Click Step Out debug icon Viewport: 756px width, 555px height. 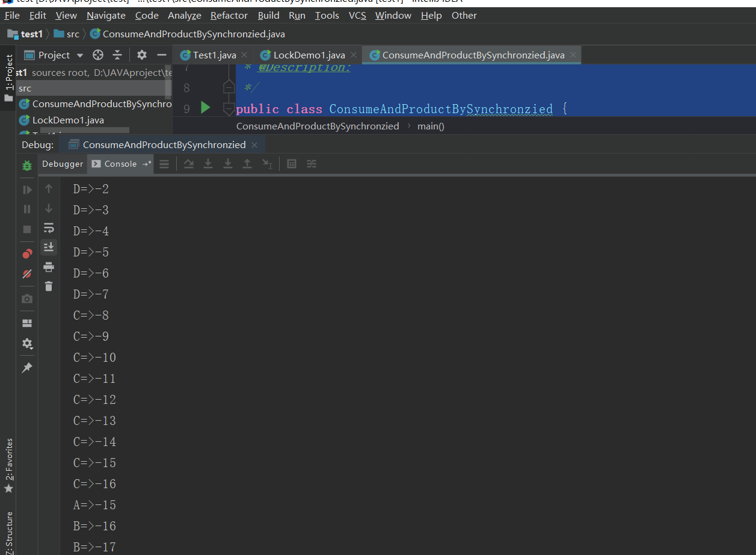247,164
